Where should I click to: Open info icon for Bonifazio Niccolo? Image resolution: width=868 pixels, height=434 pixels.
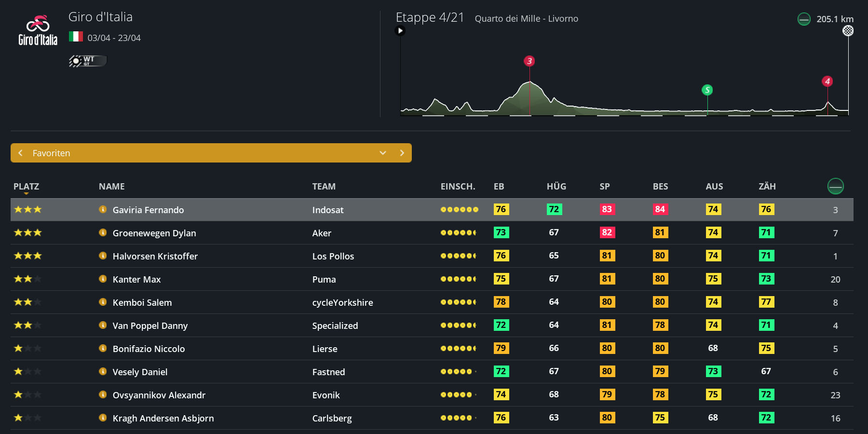(103, 348)
